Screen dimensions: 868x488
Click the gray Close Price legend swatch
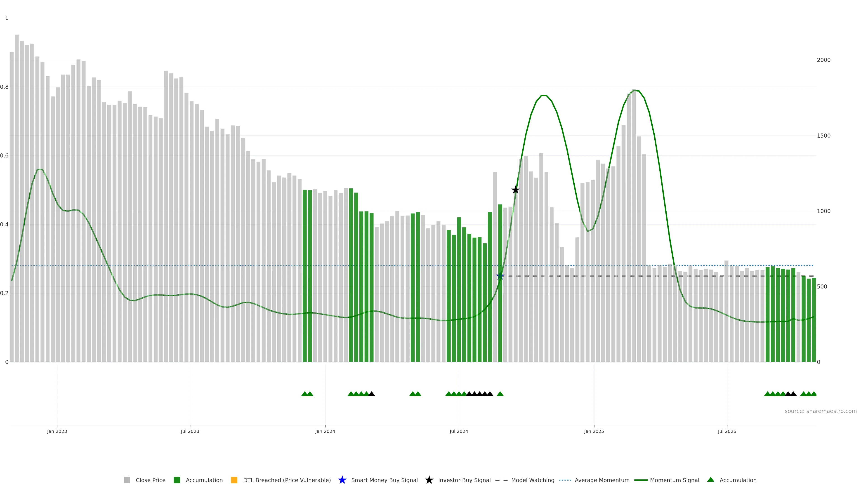[127, 480]
